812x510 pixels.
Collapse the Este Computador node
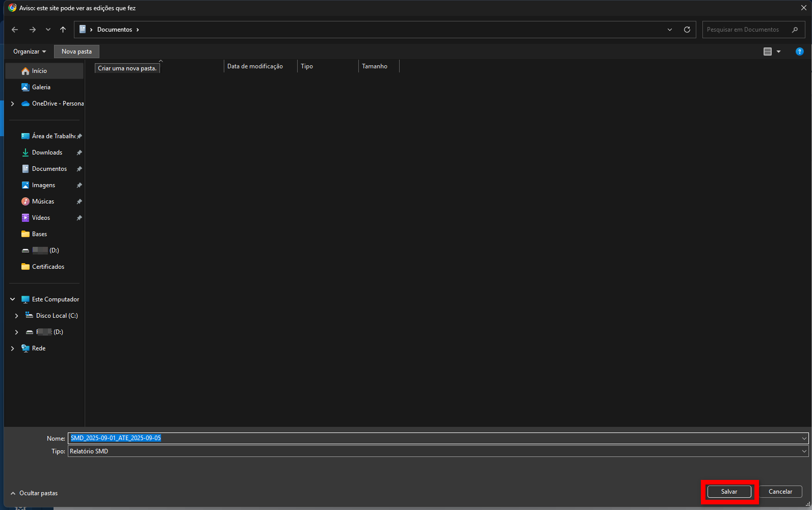point(13,299)
